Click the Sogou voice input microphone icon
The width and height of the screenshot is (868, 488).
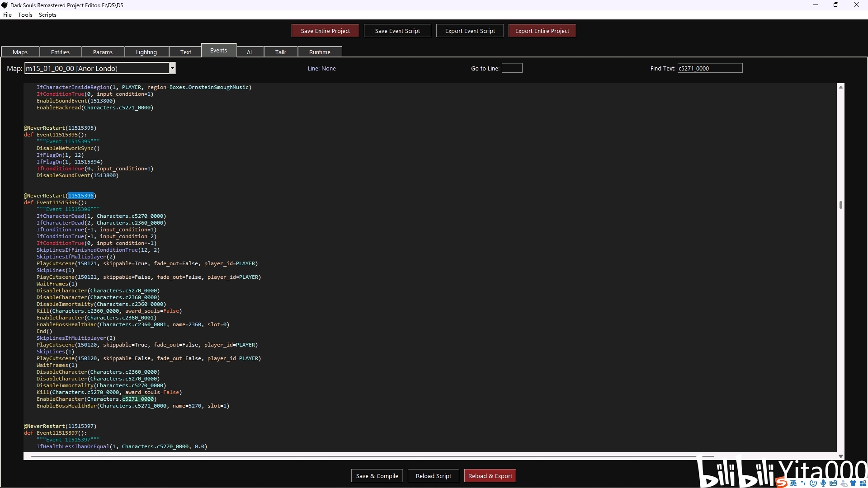point(823,483)
